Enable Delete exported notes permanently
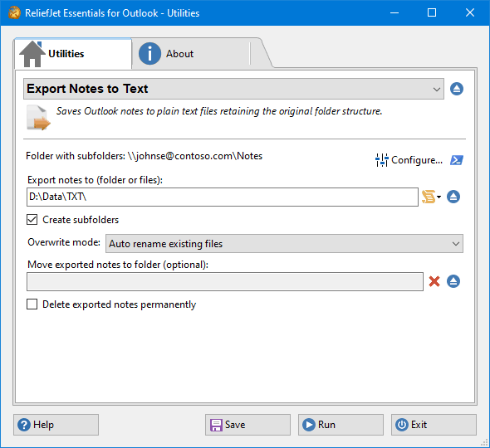 [32, 304]
